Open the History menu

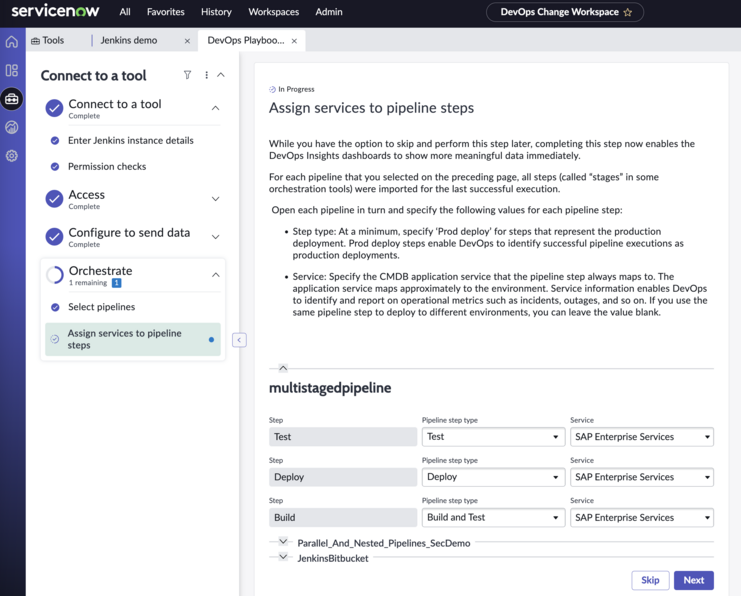point(216,12)
